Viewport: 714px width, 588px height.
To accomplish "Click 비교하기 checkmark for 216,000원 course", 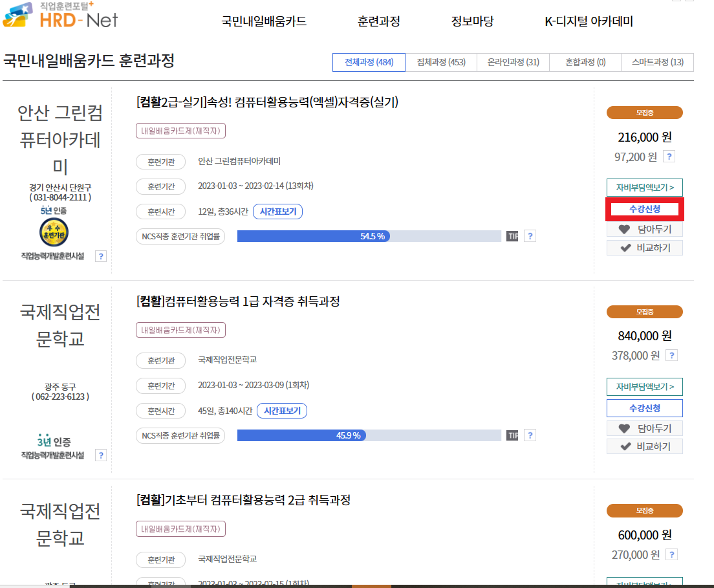I will coord(644,248).
